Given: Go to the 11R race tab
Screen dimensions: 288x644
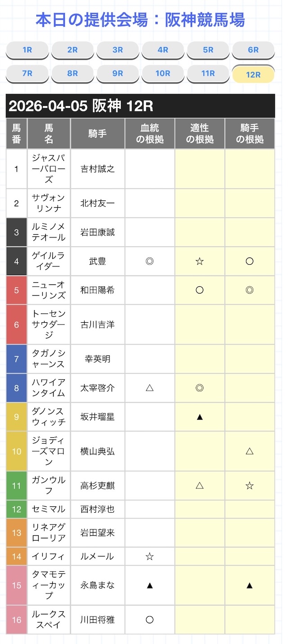Looking at the screenshot, I should click(208, 73).
